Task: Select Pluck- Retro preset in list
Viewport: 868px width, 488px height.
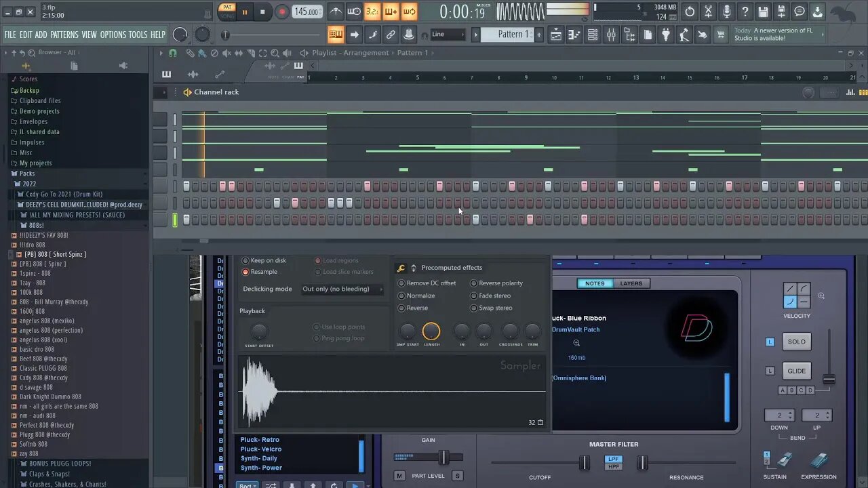Action: pyautogui.click(x=260, y=440)
